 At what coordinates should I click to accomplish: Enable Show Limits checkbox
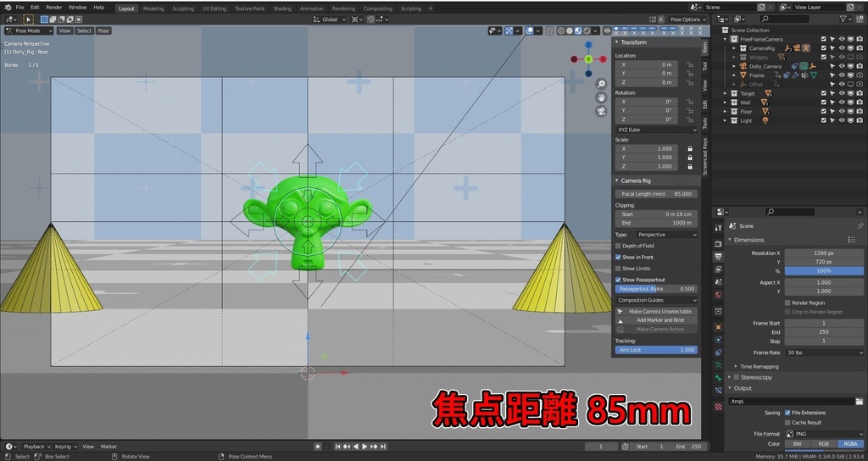pyautogui.click(x=618, y=269)
